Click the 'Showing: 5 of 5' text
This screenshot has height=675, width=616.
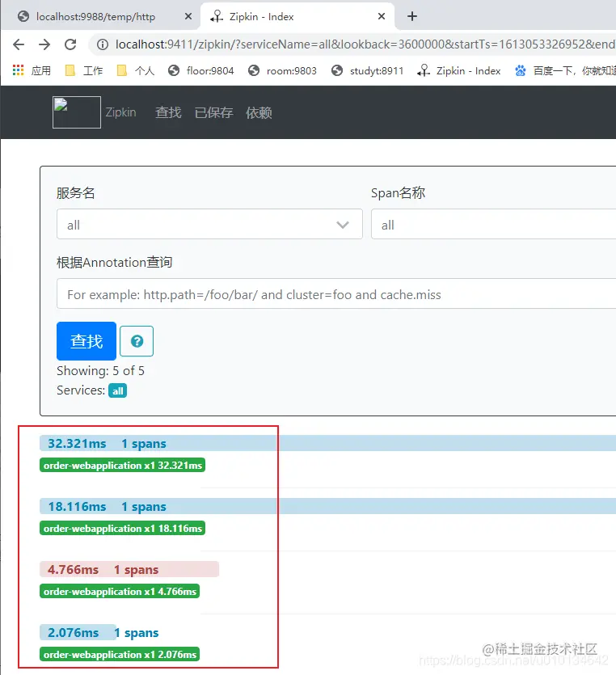pos(101,371)
